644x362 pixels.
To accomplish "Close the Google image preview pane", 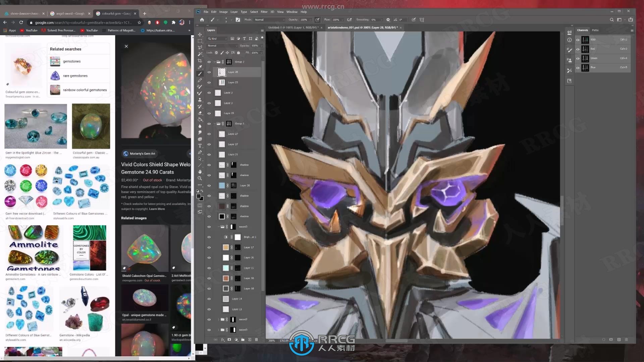I will click(x=126, y=46).
